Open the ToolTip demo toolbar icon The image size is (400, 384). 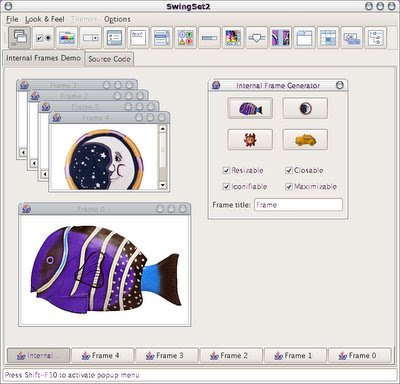pos(352,38)
